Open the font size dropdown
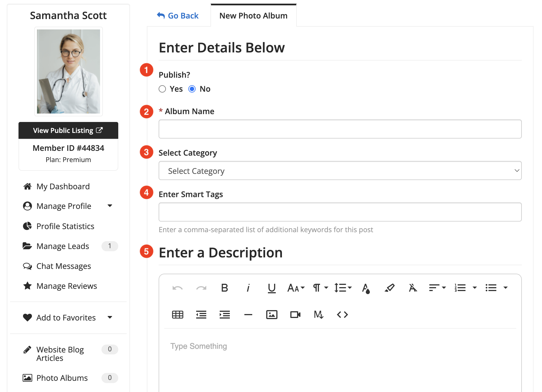 point(296,288)
